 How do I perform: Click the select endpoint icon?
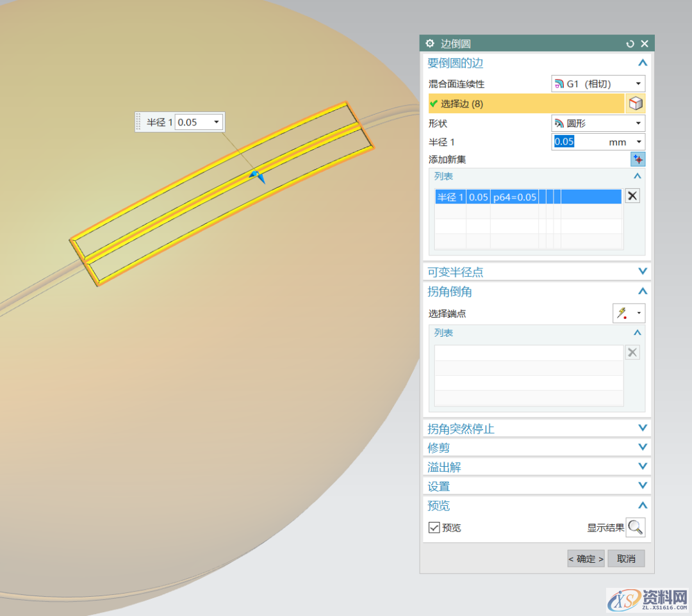click(x=622, y=313)
